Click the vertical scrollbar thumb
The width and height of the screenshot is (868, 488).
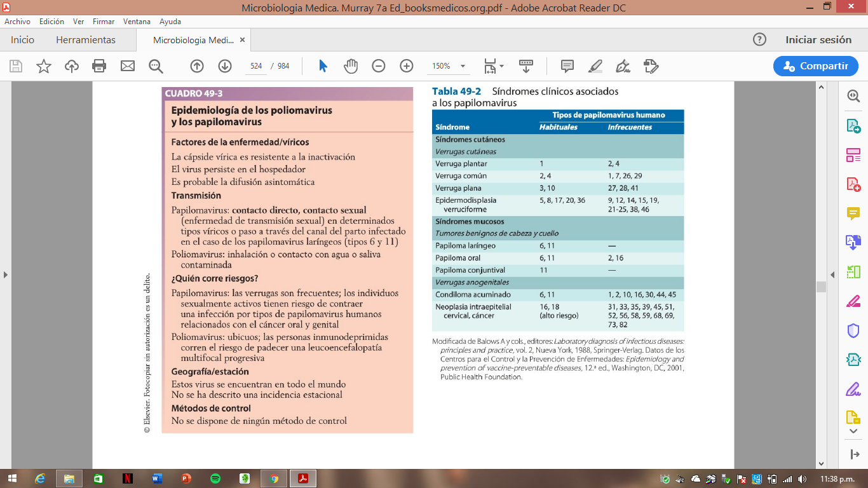(x=820, y=287)
